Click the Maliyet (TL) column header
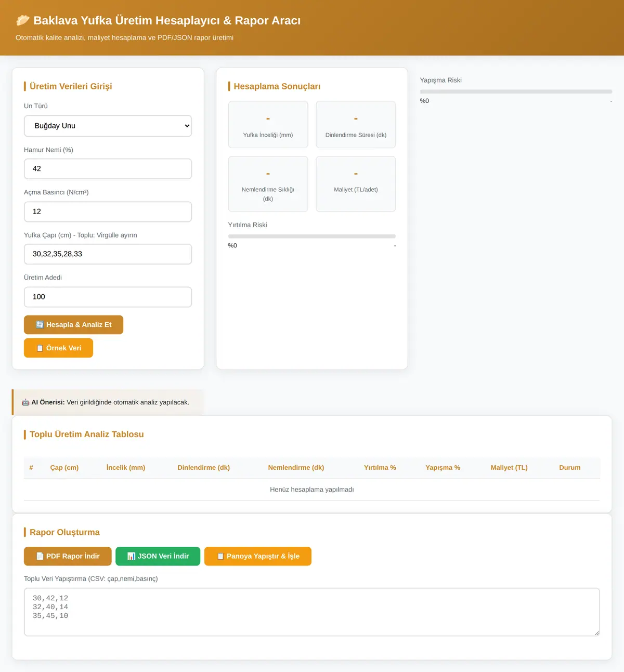Viewport: 624px width, 672px height. (509, 468)
